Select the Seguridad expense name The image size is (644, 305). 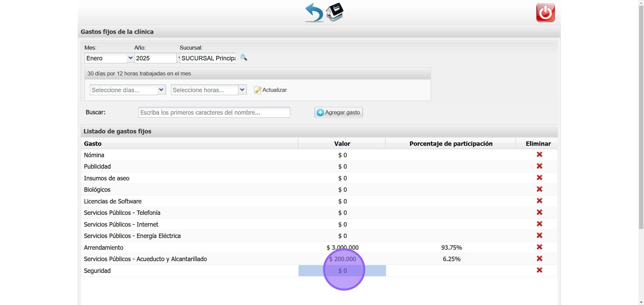(97, 270)
